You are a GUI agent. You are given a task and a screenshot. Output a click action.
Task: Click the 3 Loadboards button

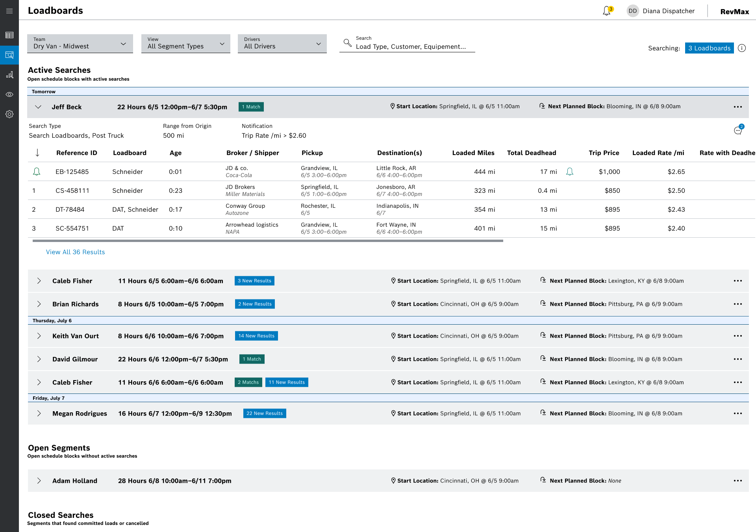point(709,48)
